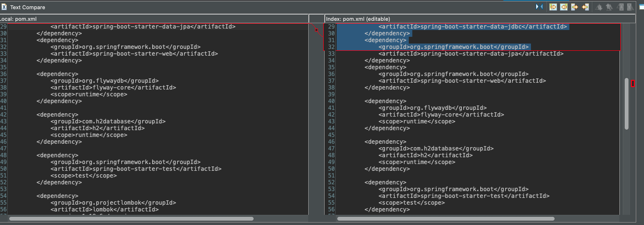
Task: Click com.h2database groupId in Index pane
Action: [x=436, y=149]
